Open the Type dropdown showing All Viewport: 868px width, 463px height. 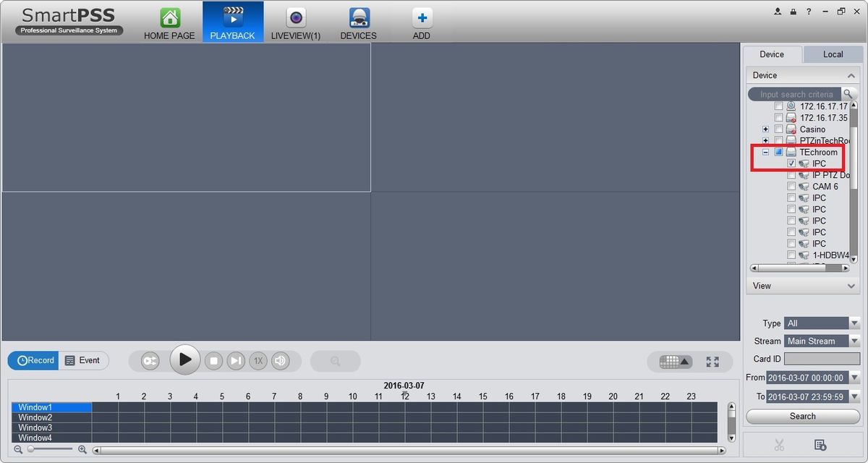tap(822, 323)
